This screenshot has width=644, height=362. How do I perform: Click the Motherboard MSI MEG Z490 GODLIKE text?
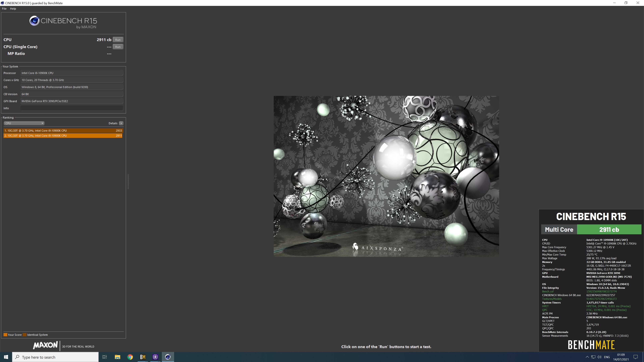(x=609, y=277)
